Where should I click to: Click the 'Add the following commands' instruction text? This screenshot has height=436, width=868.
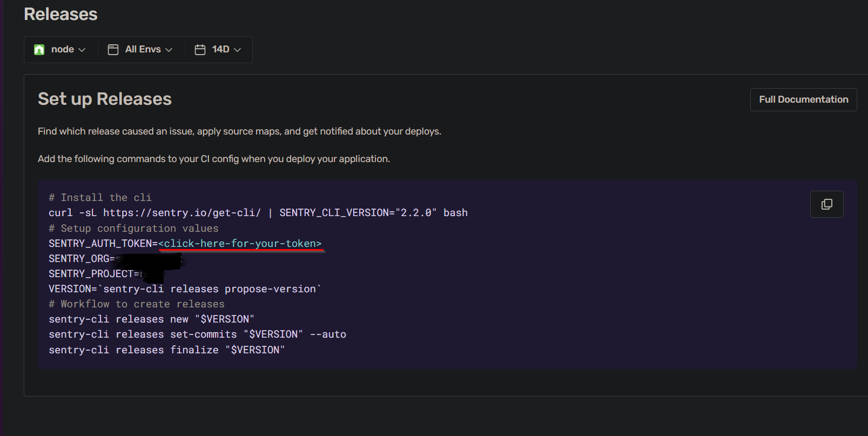tap(214, 159)
